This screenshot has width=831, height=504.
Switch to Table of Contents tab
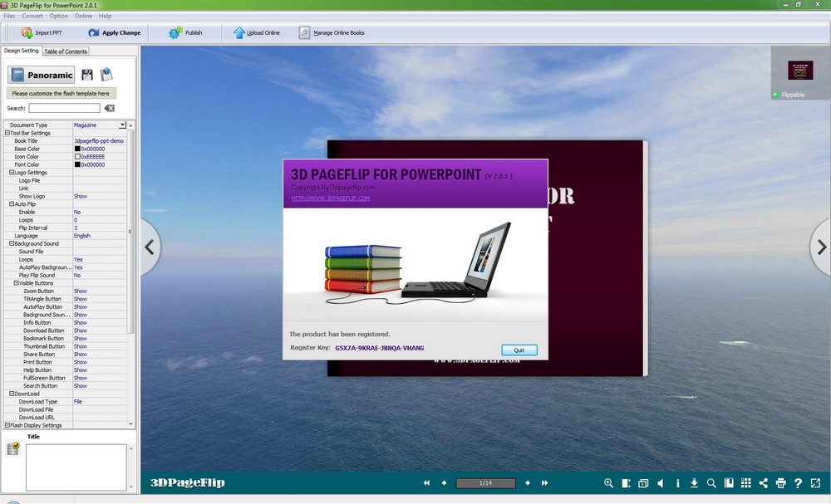click(65, 51)
